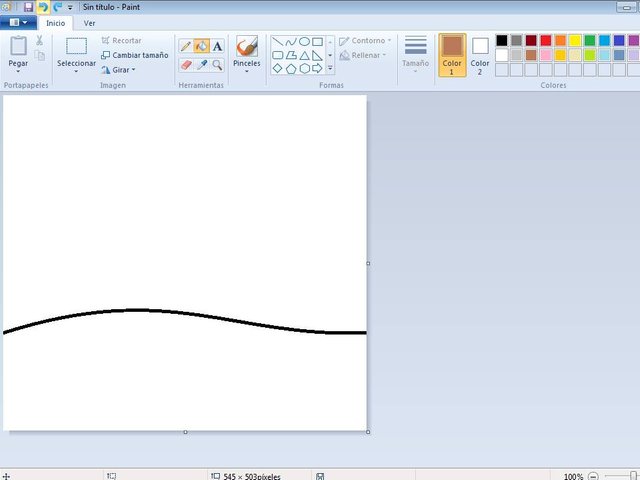
Task: Click the rectangular Seleccionar selection icon
Action: pyautogui.click(x=76, y=46)
